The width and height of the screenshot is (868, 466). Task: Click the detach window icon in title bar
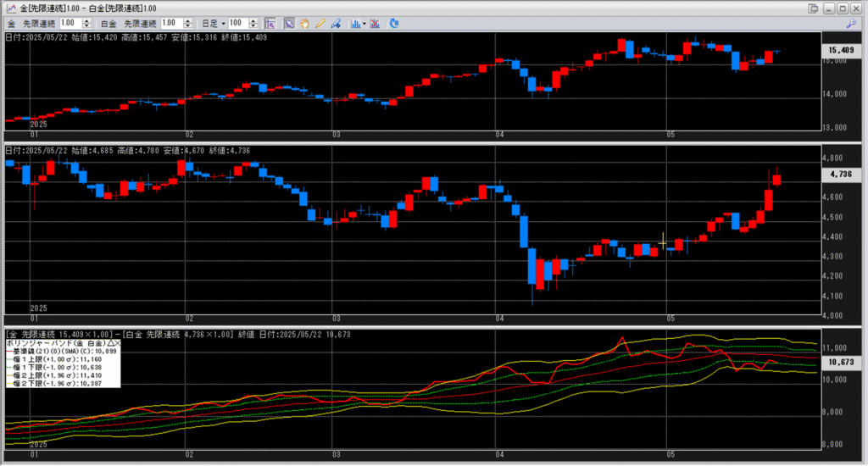(x=814, y=8)
